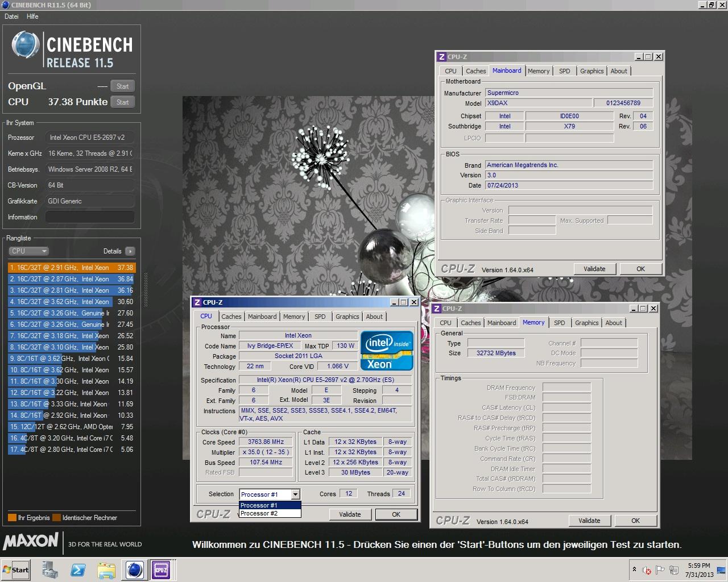This screenshot has height=582, width=728.
Task: Open SPD tab in Memory CPU-Z window
Action: tap(560, 323)
